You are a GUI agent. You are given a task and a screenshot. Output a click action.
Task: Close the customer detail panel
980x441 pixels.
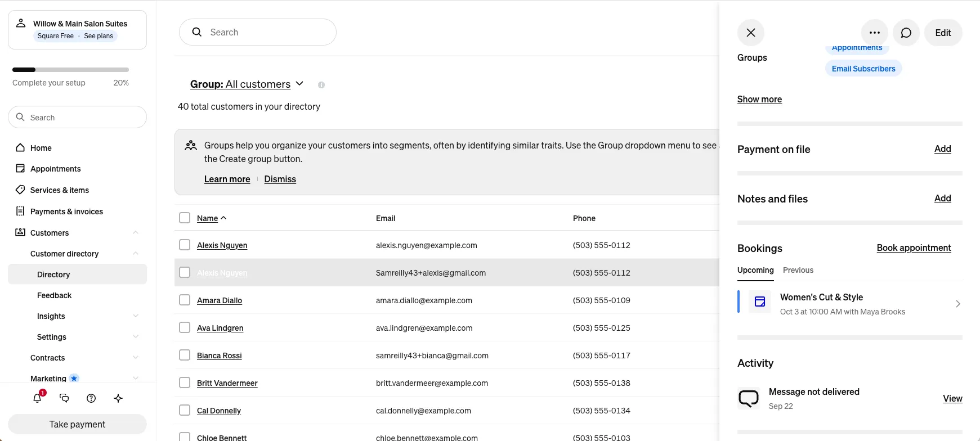pos(751,33)
